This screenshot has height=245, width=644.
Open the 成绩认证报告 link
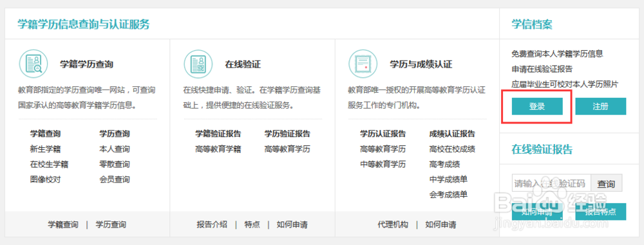point(452,134)
